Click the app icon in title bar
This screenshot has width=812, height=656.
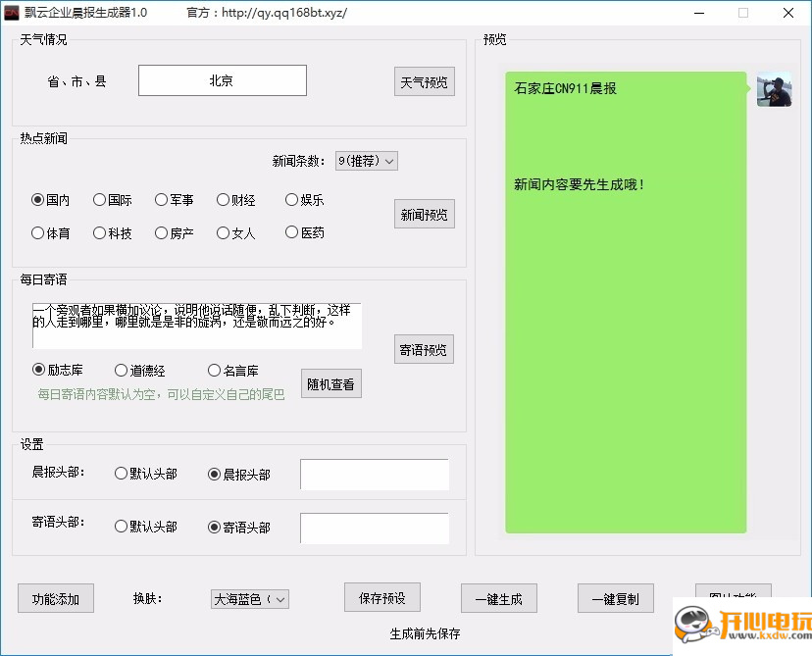[x=11, y=13]
